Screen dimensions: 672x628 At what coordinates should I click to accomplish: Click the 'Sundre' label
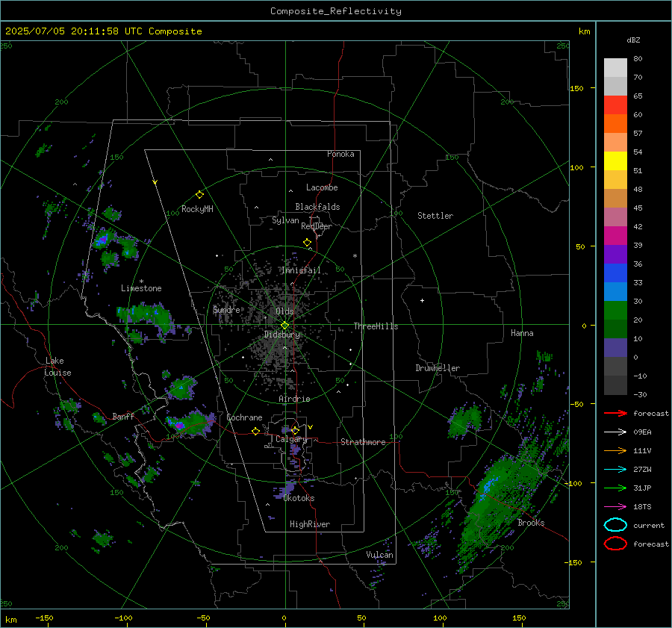point(226,309)
